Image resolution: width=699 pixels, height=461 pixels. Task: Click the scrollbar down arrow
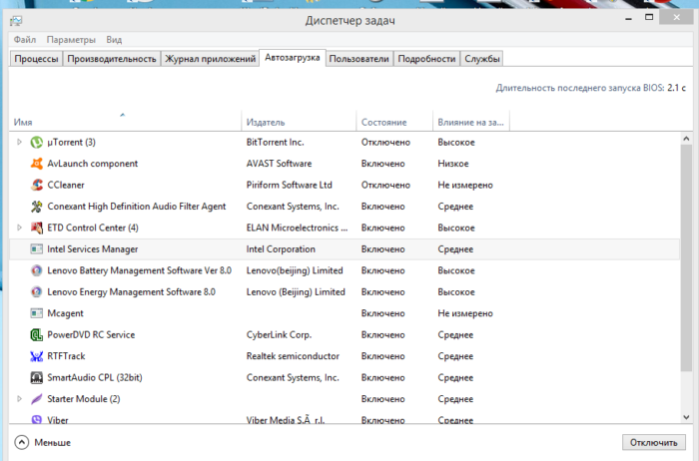point(686,417)
